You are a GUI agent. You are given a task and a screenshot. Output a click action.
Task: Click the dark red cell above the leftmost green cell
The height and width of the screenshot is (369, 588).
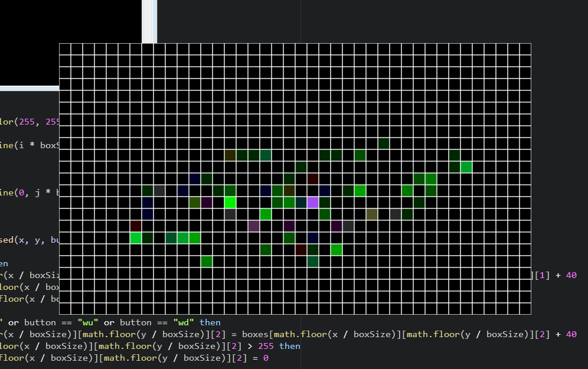136,226
